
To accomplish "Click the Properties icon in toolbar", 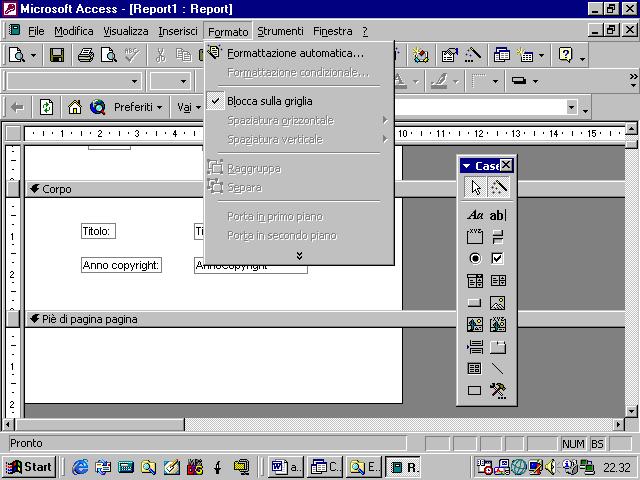I will pyautogui.click(x=450, y=55).
